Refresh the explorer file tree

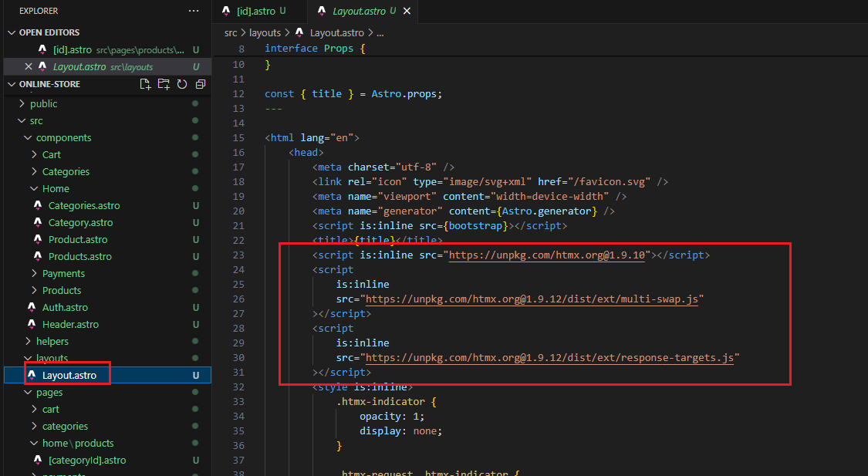point(181,84)
